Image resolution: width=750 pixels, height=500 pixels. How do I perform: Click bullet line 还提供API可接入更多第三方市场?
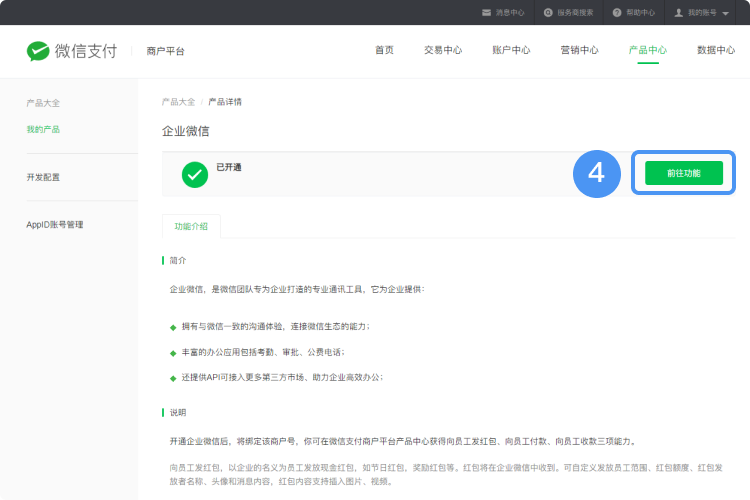tap(282, 378)
